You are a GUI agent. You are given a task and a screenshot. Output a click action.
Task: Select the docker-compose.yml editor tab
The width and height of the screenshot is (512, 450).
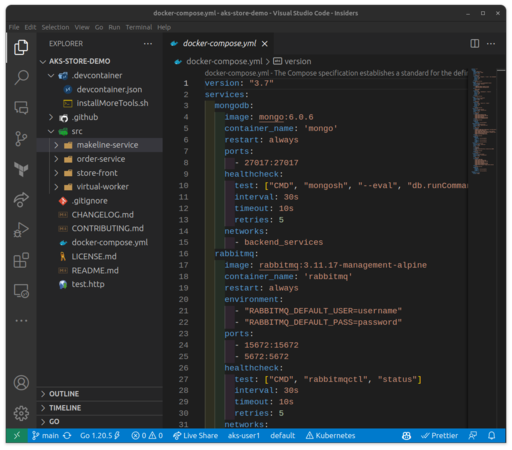pos(219,44)
